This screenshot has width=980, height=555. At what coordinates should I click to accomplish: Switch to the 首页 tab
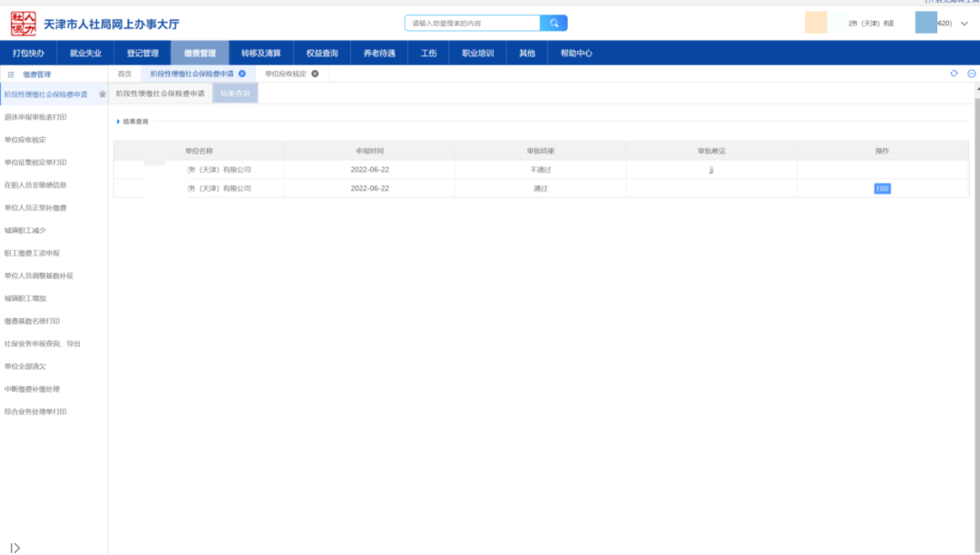(x=124, y=73)
